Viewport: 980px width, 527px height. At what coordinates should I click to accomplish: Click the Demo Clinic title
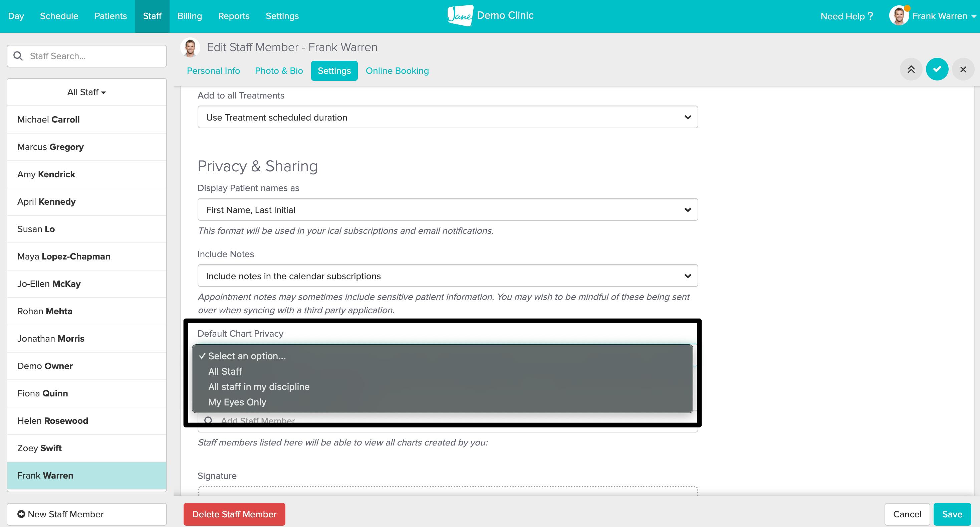(x=505, y=15)
